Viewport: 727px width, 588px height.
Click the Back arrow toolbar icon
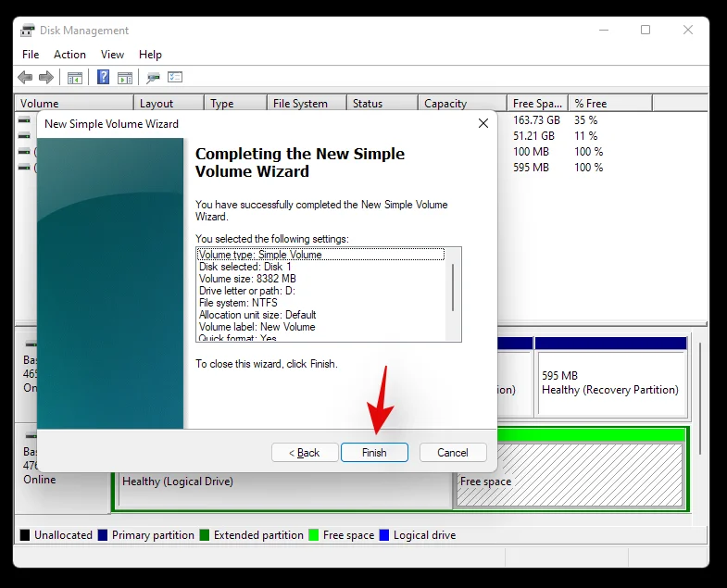pyautogui.click(x=25, y=78)
